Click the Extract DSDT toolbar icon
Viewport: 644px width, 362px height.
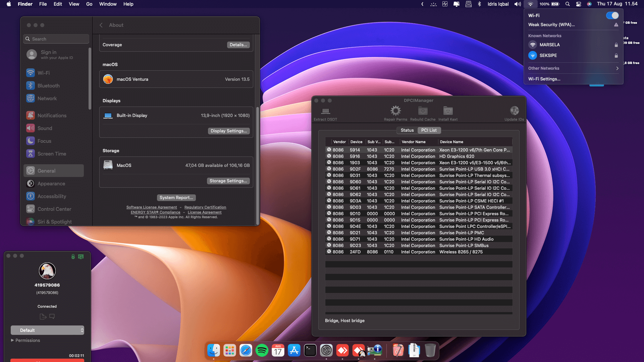[x=325, y=111]
